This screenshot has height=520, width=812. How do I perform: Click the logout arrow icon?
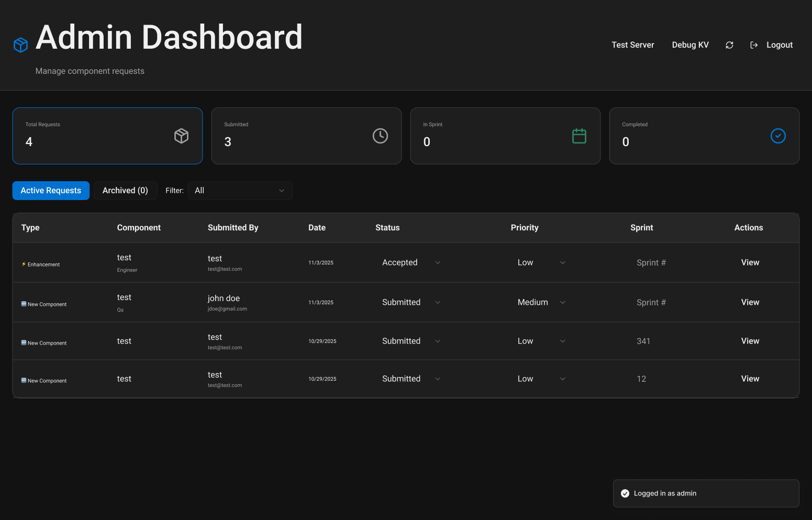tap(754, 45)
